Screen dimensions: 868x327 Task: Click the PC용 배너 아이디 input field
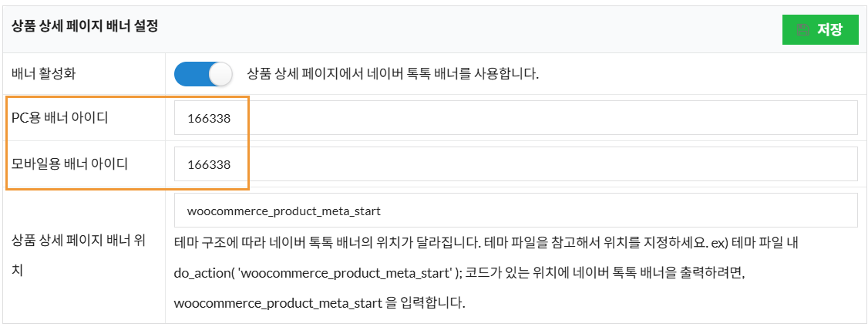(515, 119)
